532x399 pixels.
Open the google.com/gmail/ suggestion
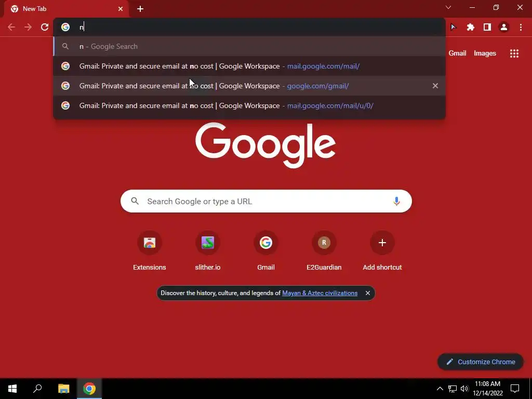tap(249, 86)
